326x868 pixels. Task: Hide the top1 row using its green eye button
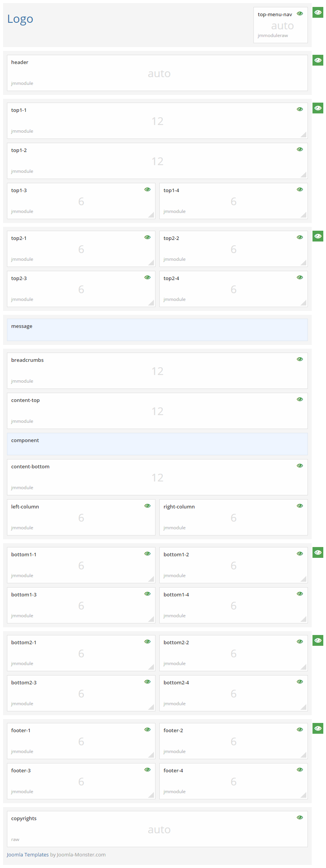[x=318, y=108]
